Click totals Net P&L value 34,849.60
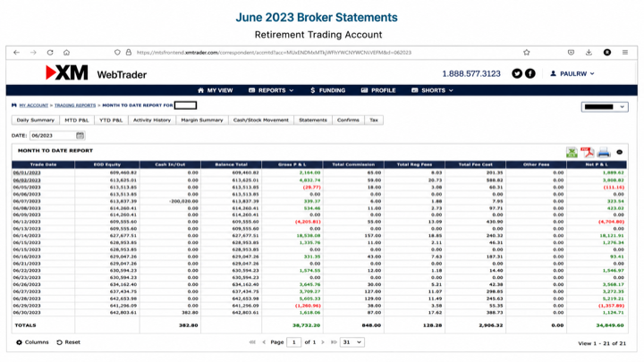This screenshot has height=362, width=644. pyautogui.click(x=610, y=325)
